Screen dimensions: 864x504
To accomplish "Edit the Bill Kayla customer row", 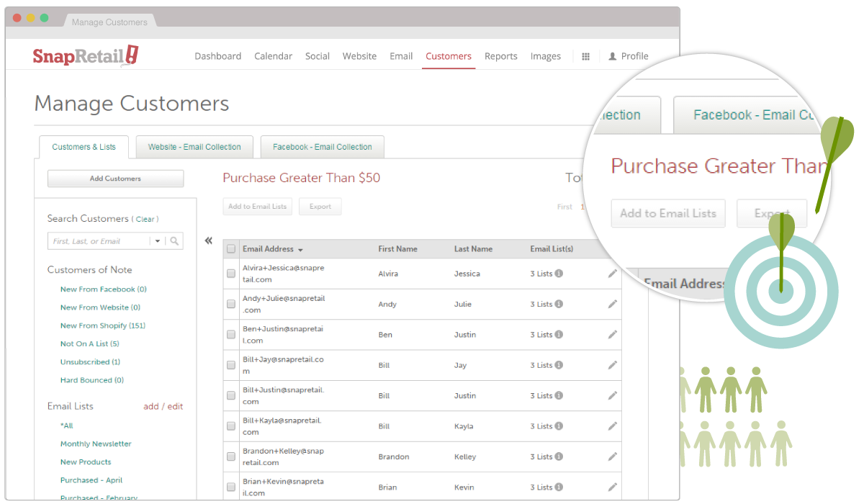I will 613,426.
